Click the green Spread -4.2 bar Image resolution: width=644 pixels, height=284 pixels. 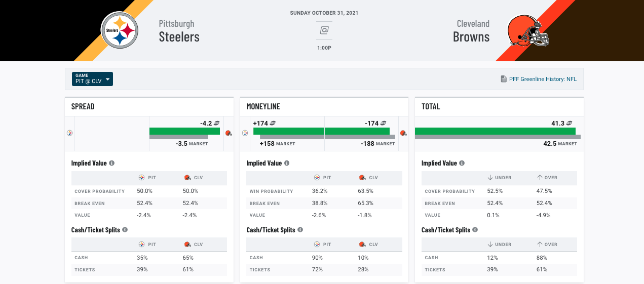click(x=184, y=131)
